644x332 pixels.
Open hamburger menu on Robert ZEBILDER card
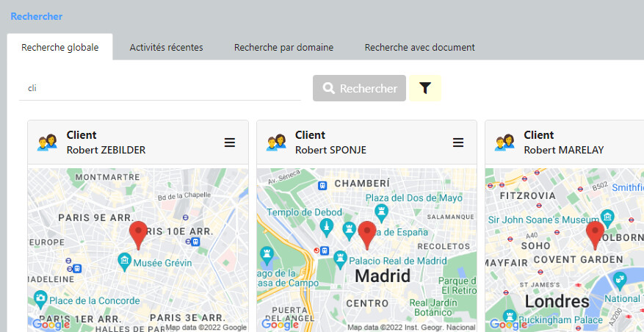230,142
